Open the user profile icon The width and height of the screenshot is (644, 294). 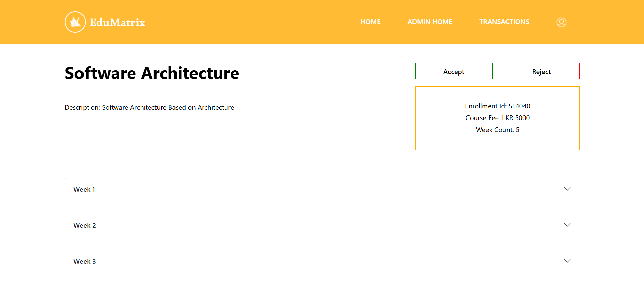(x=561, y=22)
